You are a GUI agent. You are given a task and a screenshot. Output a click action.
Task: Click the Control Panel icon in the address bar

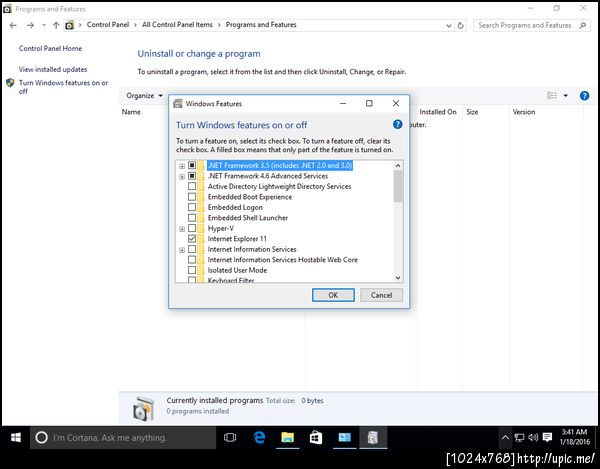pyautogui.click(x=69, y=25)
